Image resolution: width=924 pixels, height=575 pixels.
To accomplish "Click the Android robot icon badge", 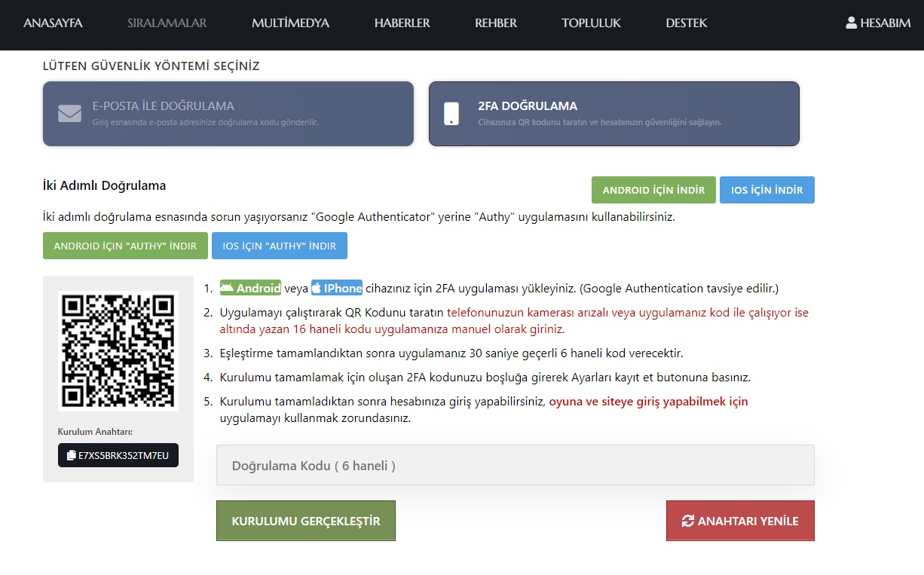I will point(227,288).
